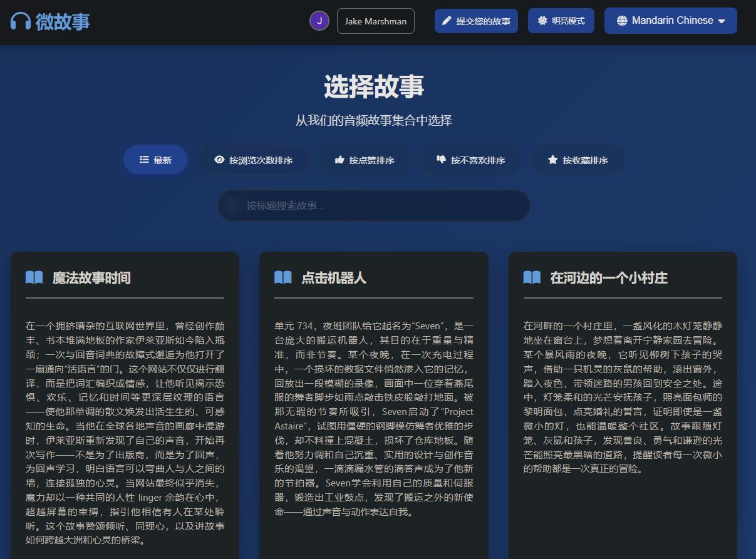Screen dimensions: 756x559
Task: Expand language menu via caret arrow
Action: (x=722, y=21)
